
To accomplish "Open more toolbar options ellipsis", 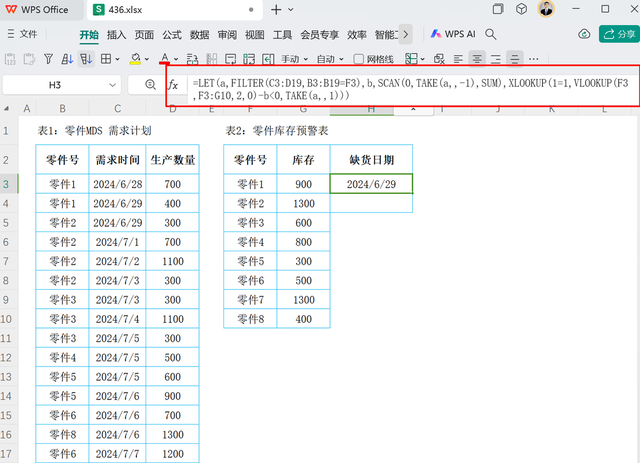I will tap(533, 59).
